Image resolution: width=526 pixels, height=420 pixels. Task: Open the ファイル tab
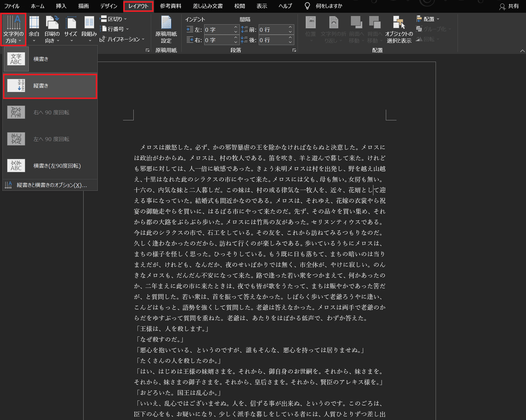(12, 6)
